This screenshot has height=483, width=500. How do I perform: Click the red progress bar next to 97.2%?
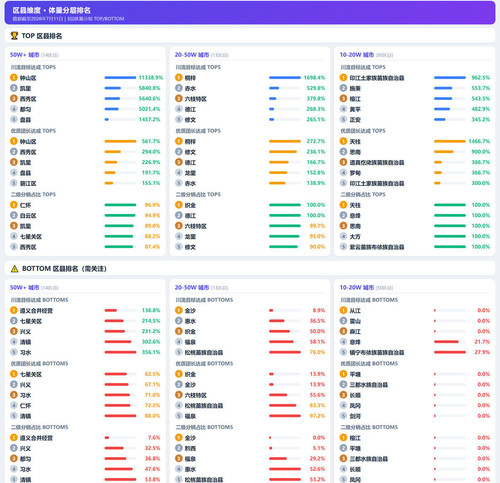tap(285, 416)
